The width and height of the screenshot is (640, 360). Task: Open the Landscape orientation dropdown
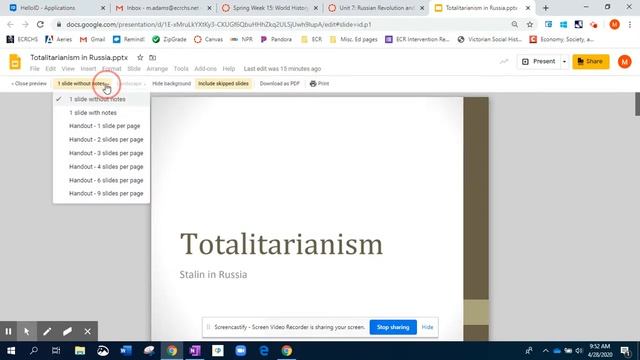[x=131, y=84]
